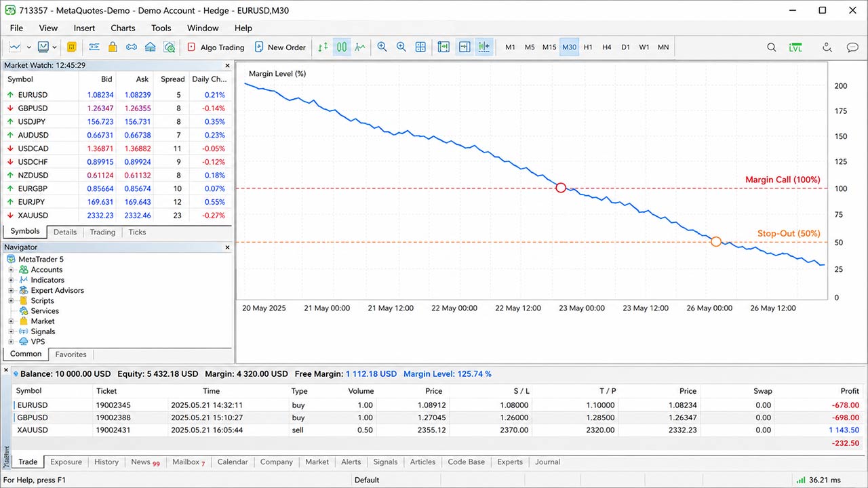Toggle chart auto scroll button

point(444,47)
